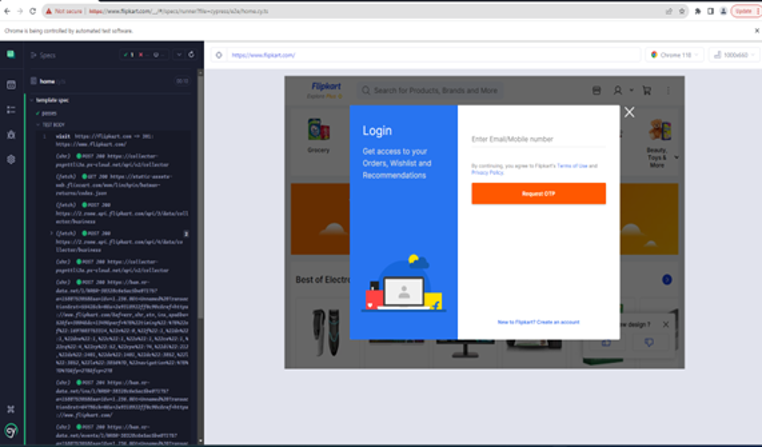Screen dimensions: 762x447
Task: Go forward in Chrome
Action: [20, 11]
